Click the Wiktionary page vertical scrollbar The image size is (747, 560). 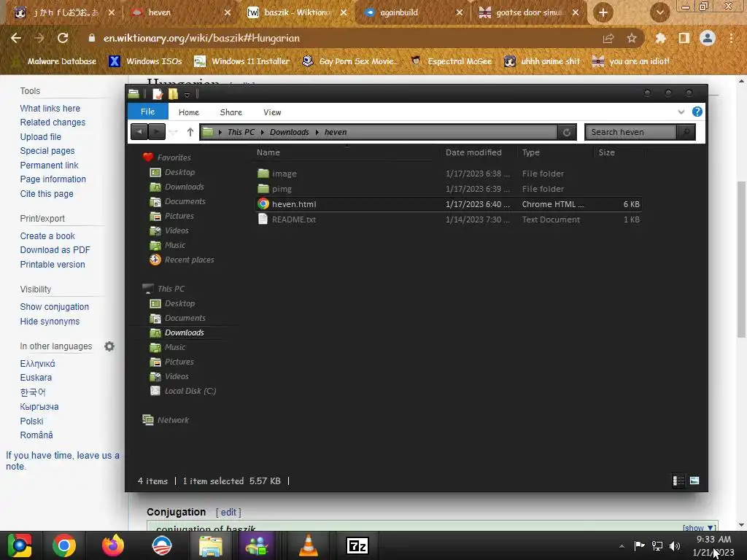[742, 260]
